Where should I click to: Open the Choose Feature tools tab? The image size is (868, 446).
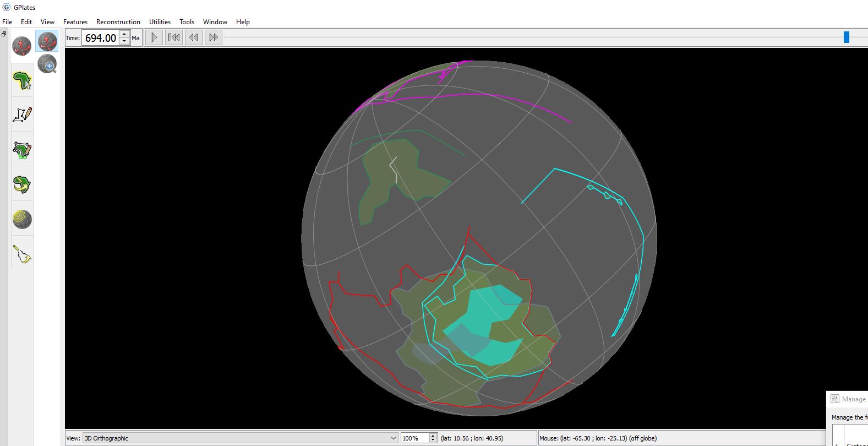click(22, 80)
